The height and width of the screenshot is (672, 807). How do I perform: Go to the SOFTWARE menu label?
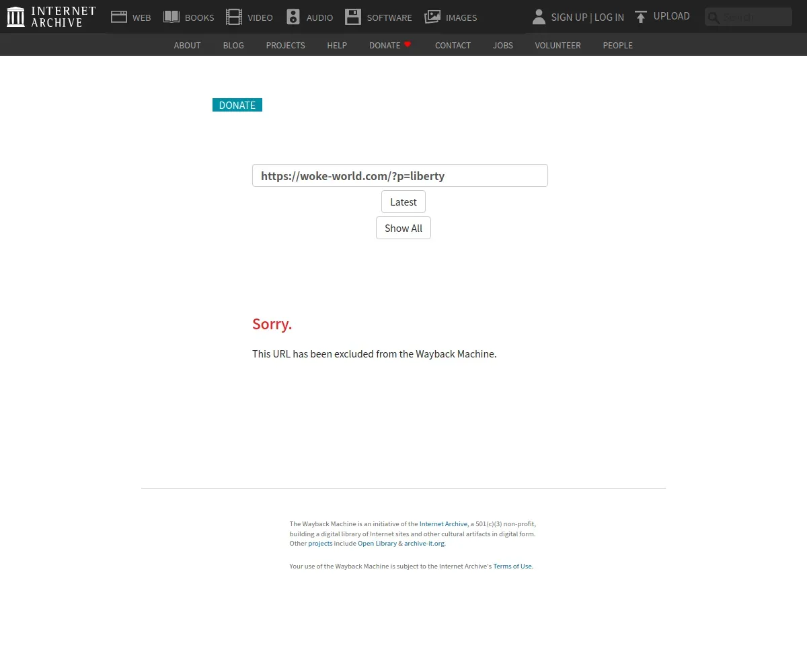pyautogui.click(x=389, y=17)
